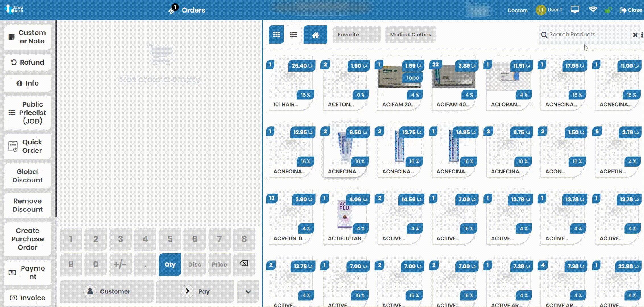Open Quick Order

coord(28,146)
